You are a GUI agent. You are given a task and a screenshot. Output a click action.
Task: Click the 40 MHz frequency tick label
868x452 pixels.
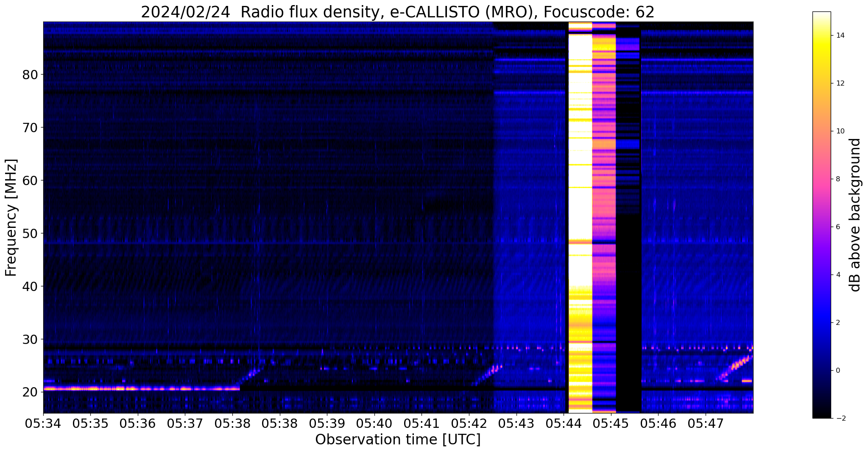click(30, 286)
